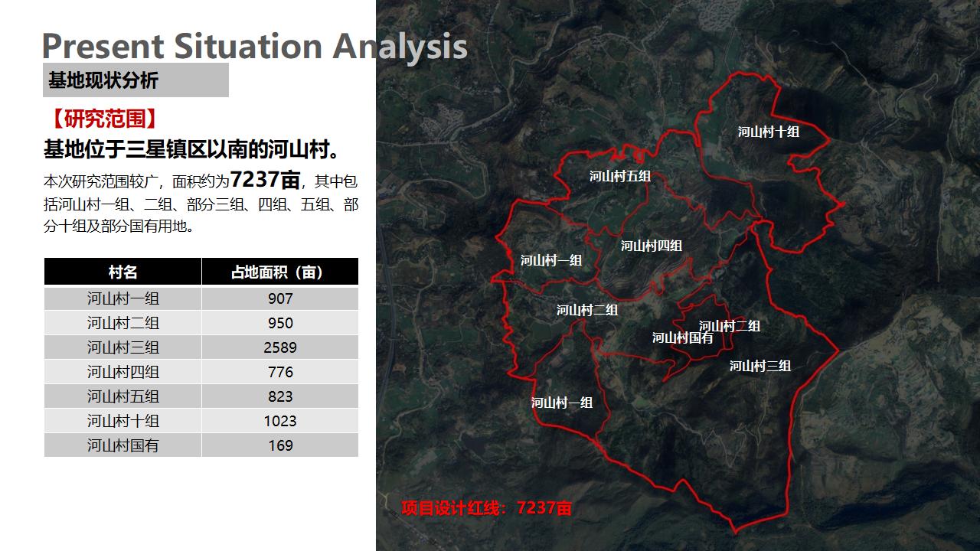The height and width of the screenshot is (551, 980).
Task: Click the map label 河山村十组
Action: [769, 132]
